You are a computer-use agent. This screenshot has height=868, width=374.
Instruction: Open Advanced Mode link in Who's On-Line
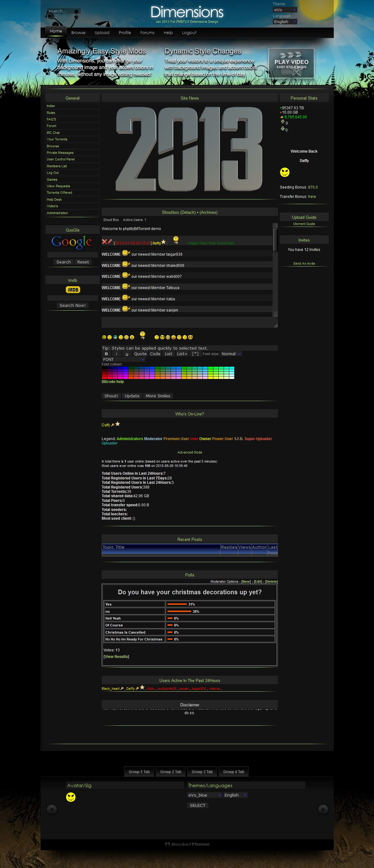click(190, 452)
